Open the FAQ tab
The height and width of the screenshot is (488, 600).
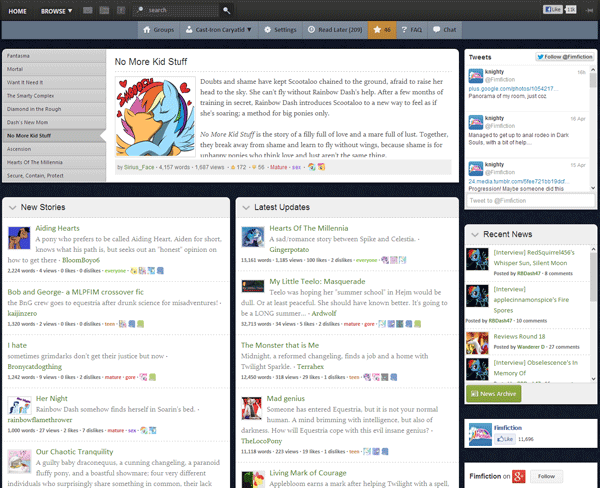[x=412, y=29]
